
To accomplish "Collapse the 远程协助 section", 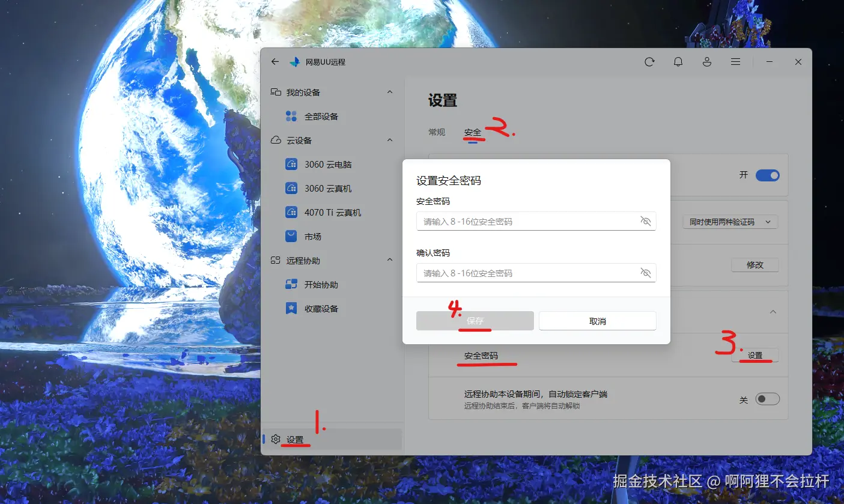I will (x=390, y=261).
